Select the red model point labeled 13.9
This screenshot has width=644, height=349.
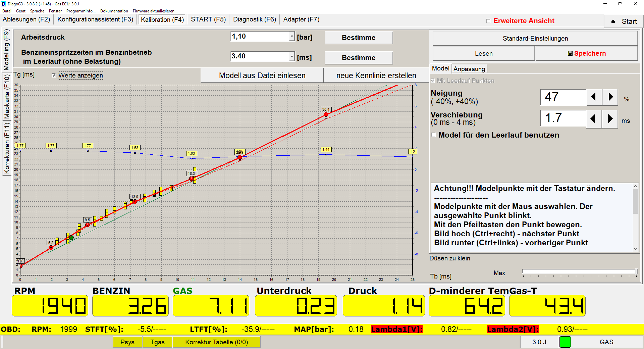[x=135, y=202]
